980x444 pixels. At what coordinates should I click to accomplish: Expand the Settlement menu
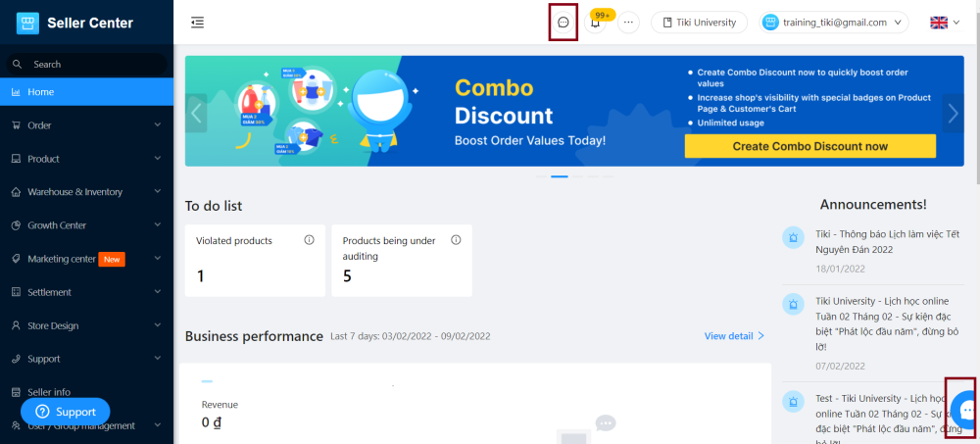click(87, 292)
